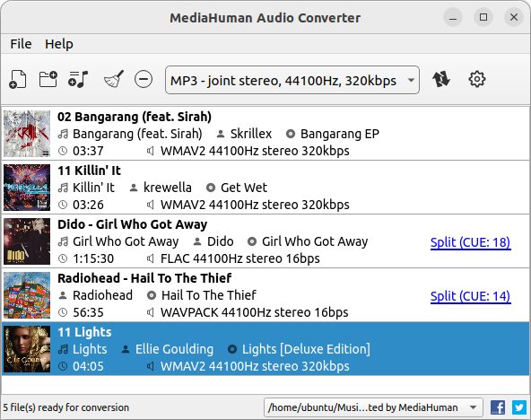Click the Lights [Deluxe Edition] album name

pos(306,349)
